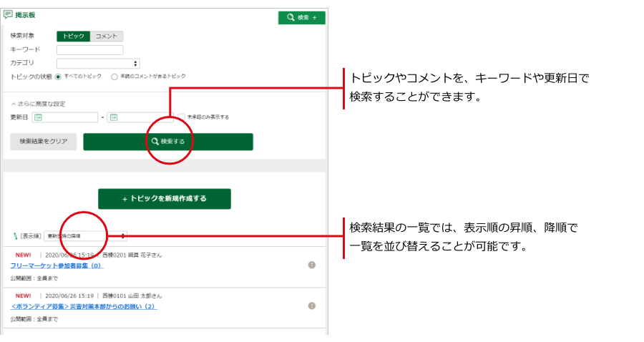Click the 検索結果をクリア button
Screen dimensions: 644x342
[43, 142]
